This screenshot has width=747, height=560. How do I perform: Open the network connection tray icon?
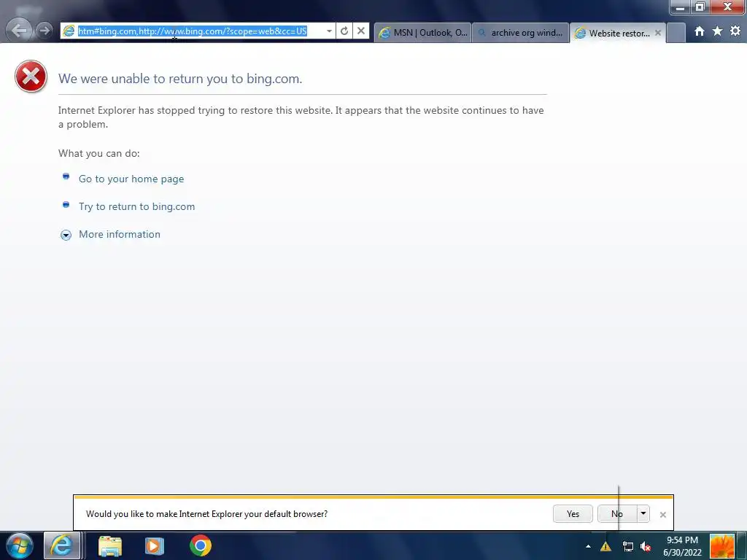coord(628,547)
